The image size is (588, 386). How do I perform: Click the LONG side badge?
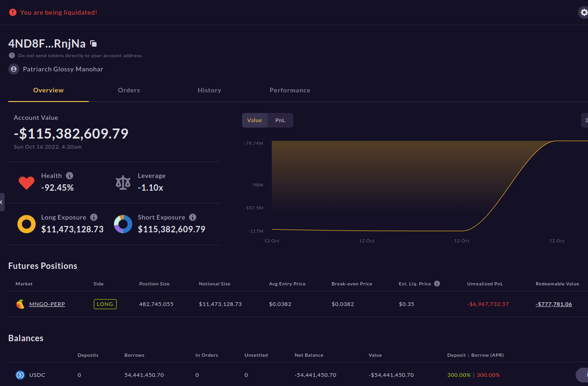[x=105, y=304]
